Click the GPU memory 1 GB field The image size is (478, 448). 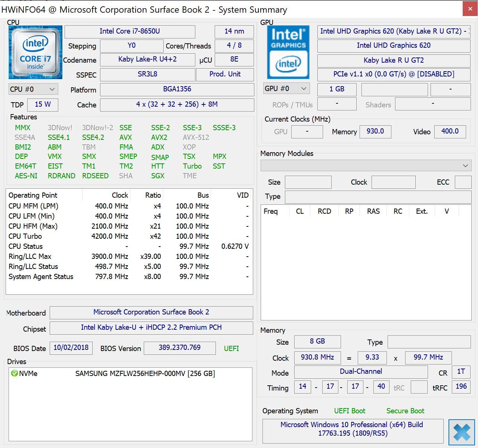tap(336, 89)
